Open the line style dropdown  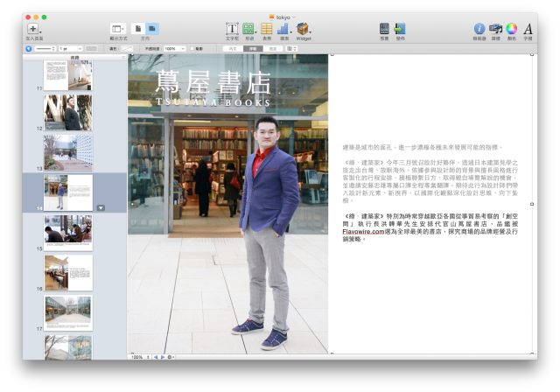coord(45,48)
